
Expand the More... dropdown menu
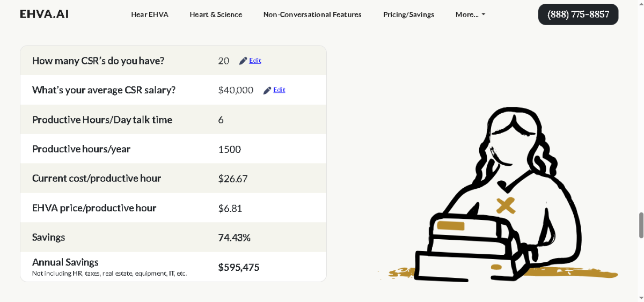(470, 14)
